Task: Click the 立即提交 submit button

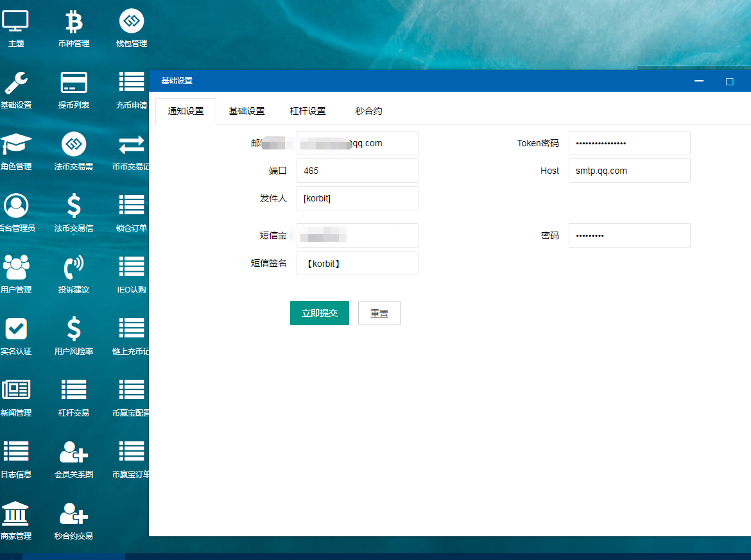Action: (x=320, y=313)
